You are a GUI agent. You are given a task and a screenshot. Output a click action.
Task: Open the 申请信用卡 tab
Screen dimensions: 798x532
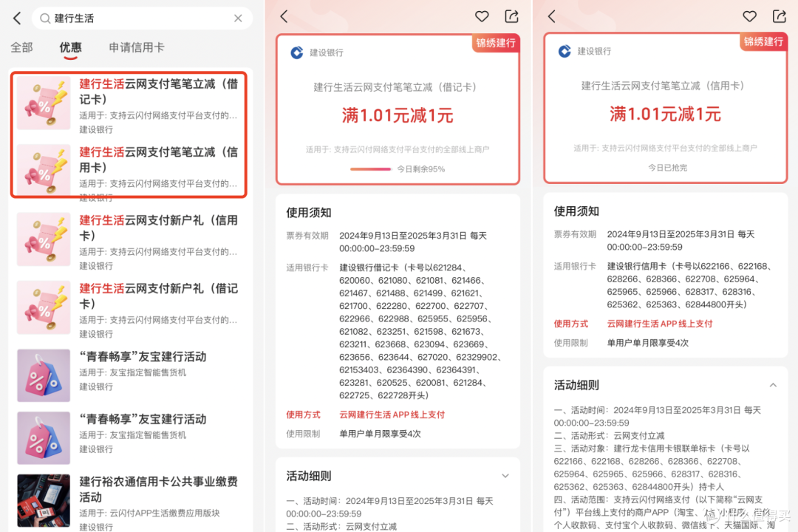click(x=137, y=47)
